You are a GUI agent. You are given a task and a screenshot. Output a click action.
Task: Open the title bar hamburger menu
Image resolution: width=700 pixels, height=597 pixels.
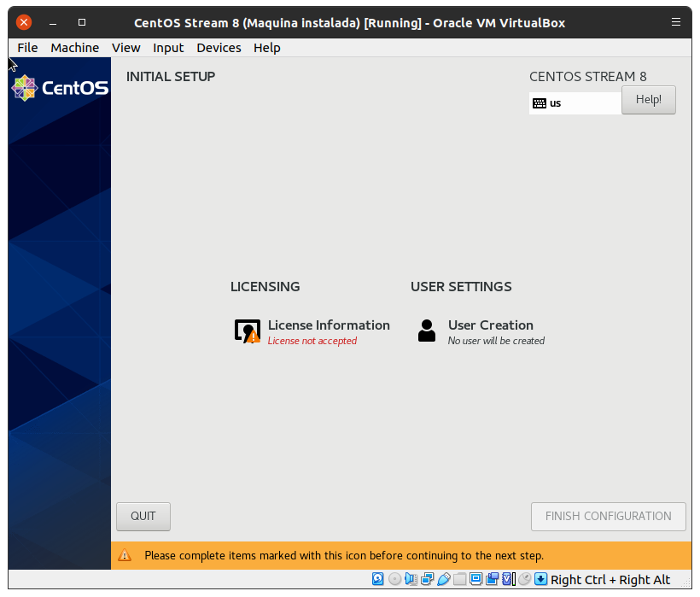point(676,22)
